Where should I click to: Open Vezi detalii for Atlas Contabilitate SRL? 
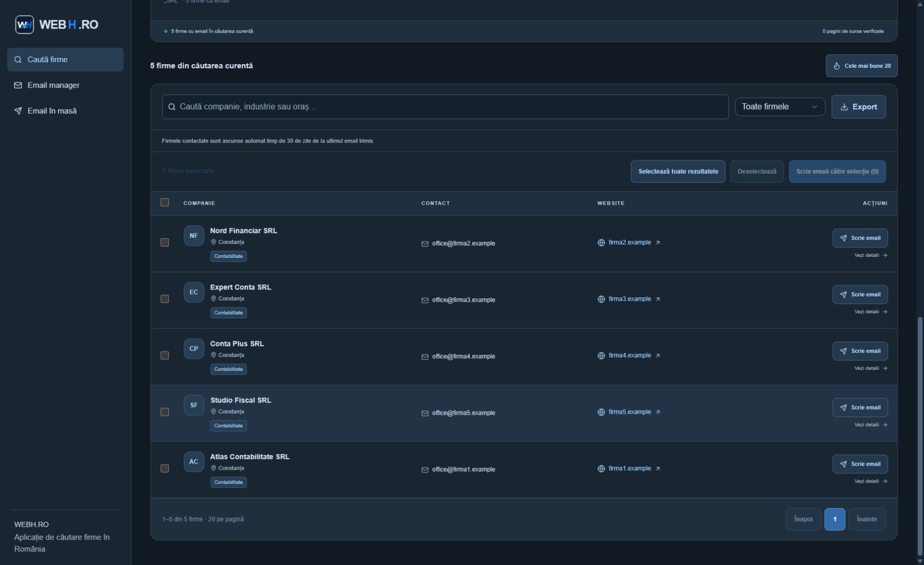click(x=871, y=481)
